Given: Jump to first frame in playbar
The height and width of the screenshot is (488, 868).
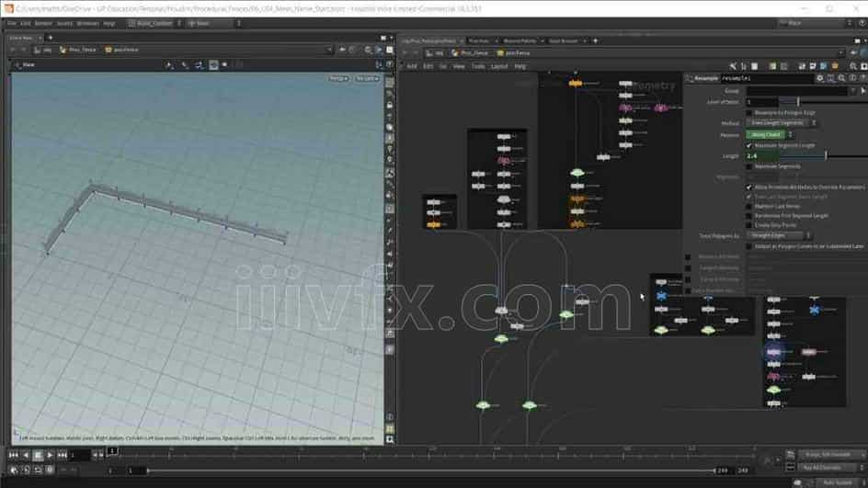Looking at the screenshot, I should 13,455.
